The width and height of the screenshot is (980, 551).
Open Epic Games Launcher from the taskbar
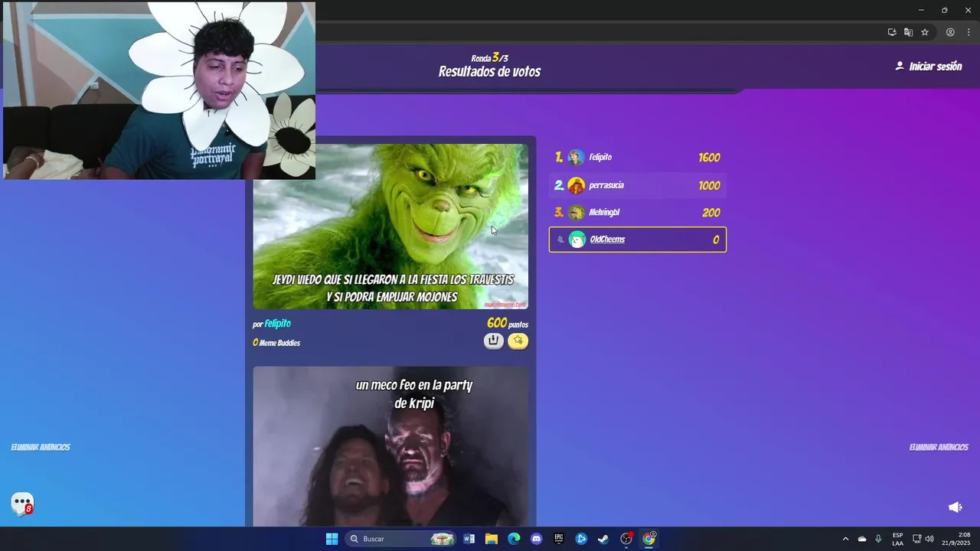559,539
